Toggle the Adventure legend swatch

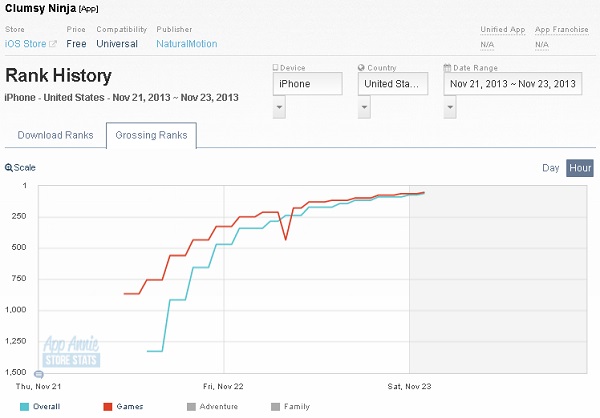(191, 407)
